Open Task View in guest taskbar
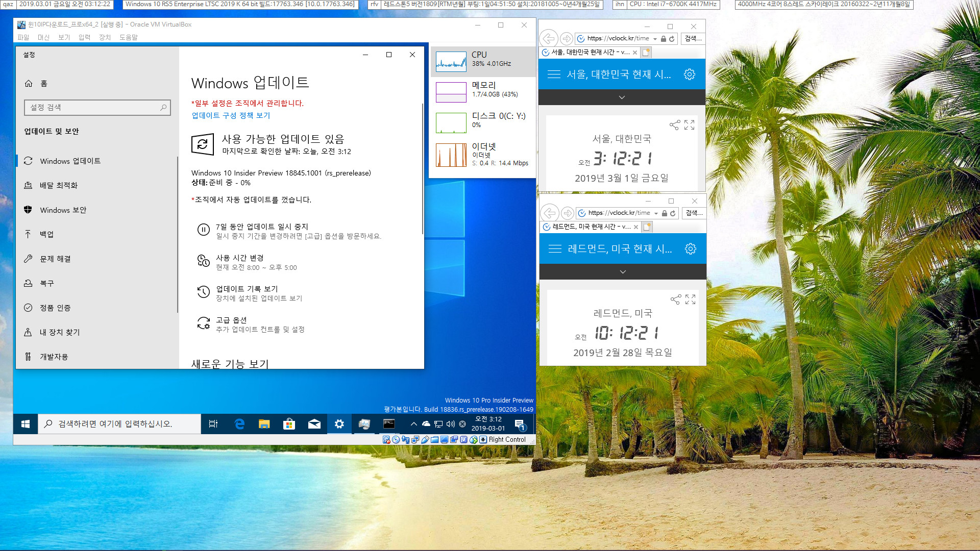 tap(213, 424)
